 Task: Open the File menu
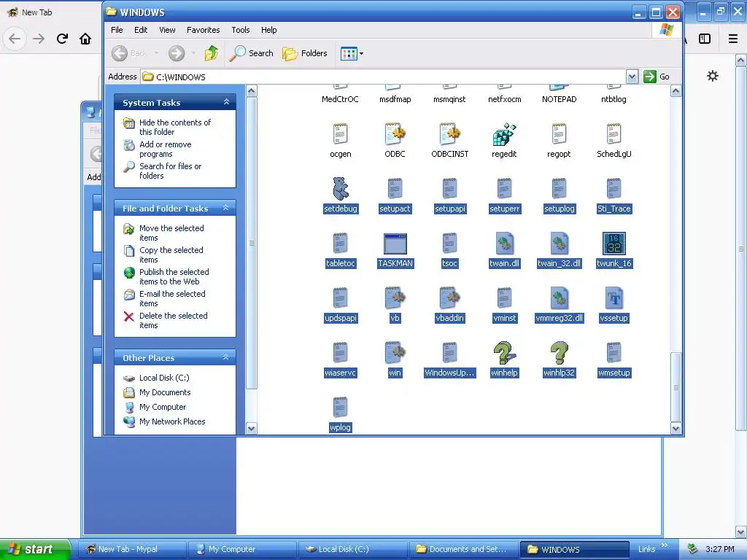(117, 30)
